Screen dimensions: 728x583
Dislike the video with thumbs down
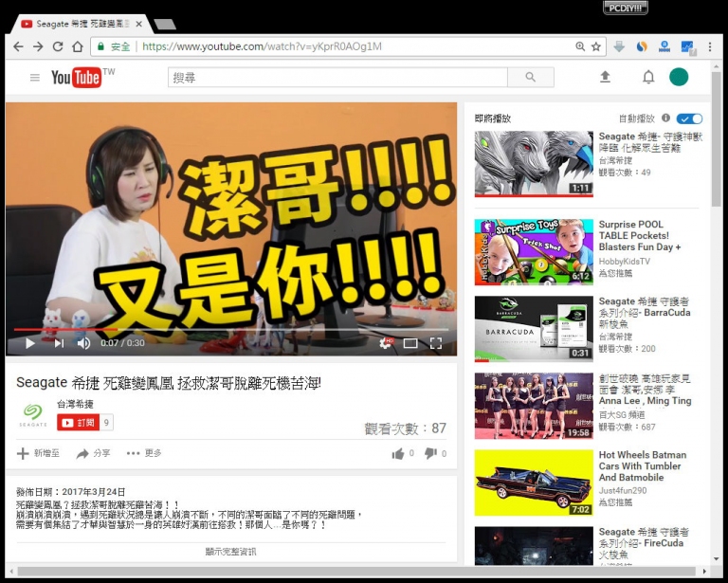pyautogui.click(x=430, y=453)
